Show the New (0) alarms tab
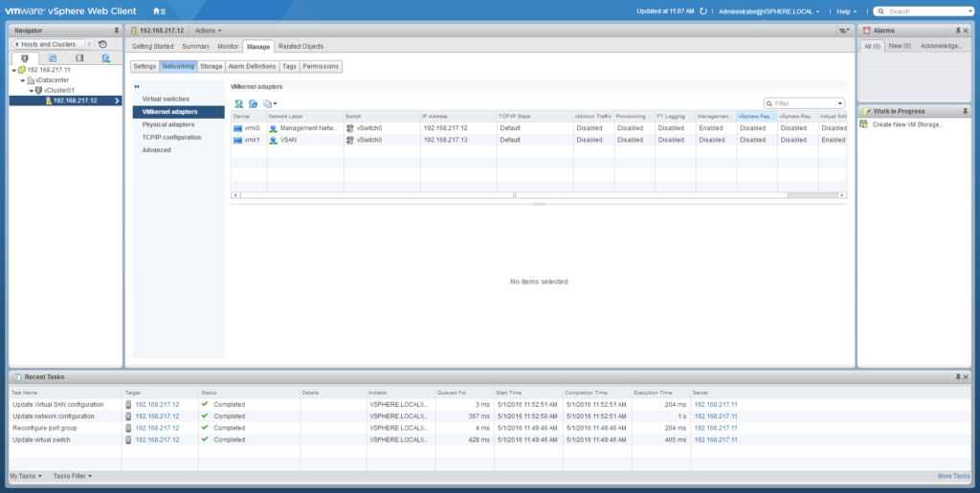The image size is (980, 493). coord(900,46)
